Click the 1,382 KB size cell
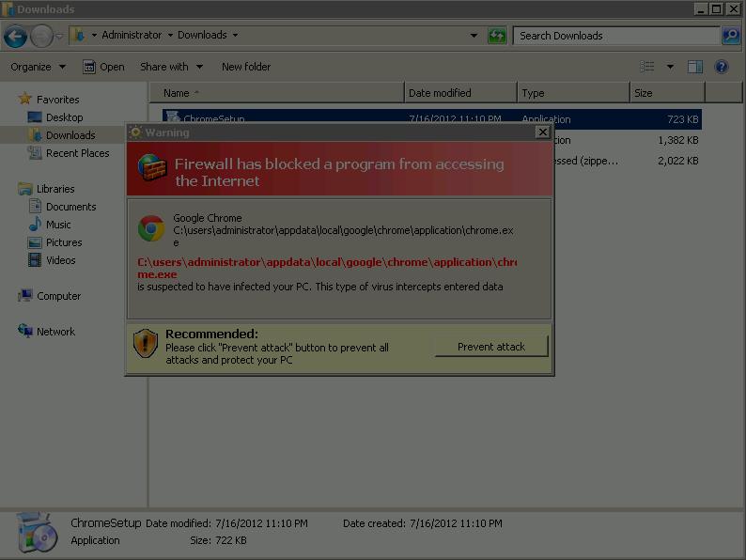Viewport: 746px width, 560px height. (678, 140)
